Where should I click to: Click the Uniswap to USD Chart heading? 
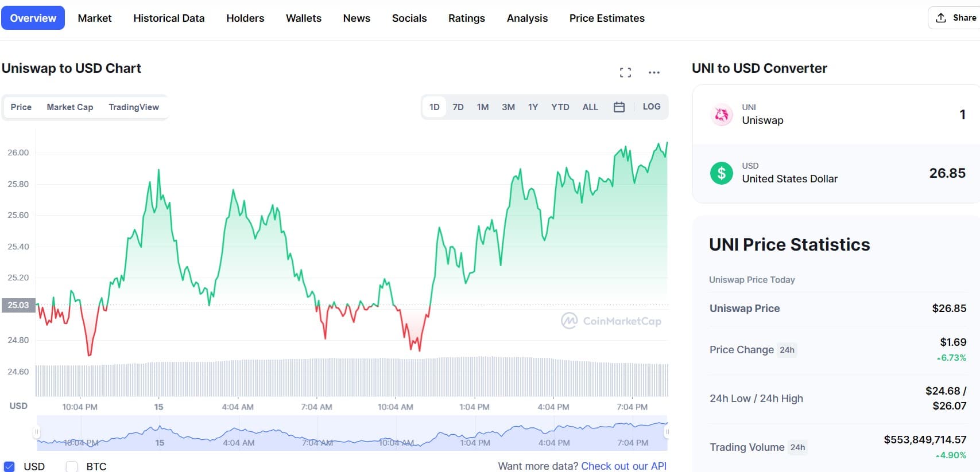(x=71, y=68)
